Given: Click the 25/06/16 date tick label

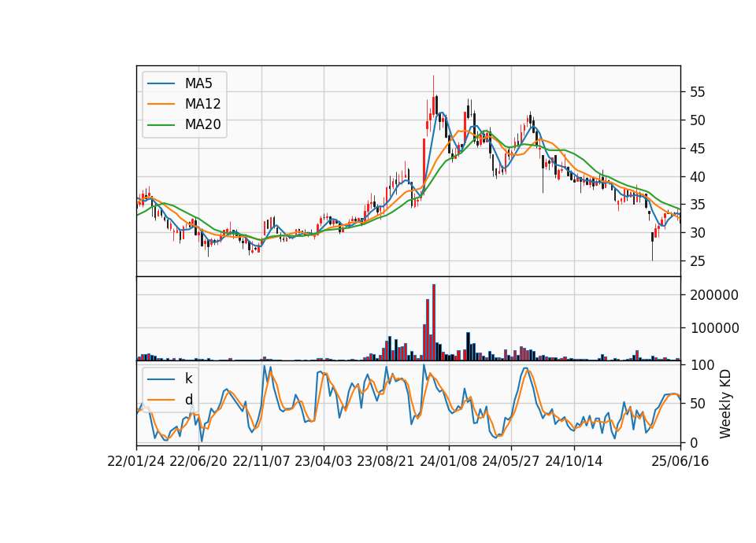Looking at the screenshot, I should pos(680,461).
